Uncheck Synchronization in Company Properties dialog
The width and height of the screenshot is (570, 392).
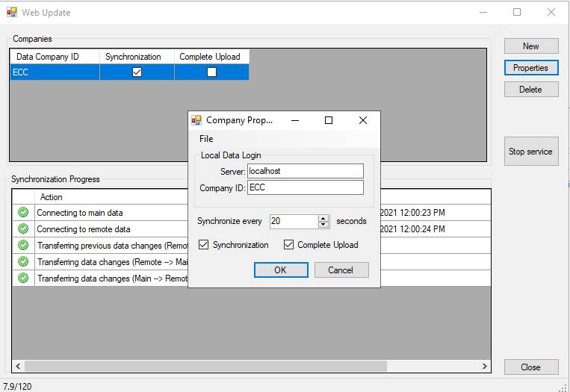(204, 245)
